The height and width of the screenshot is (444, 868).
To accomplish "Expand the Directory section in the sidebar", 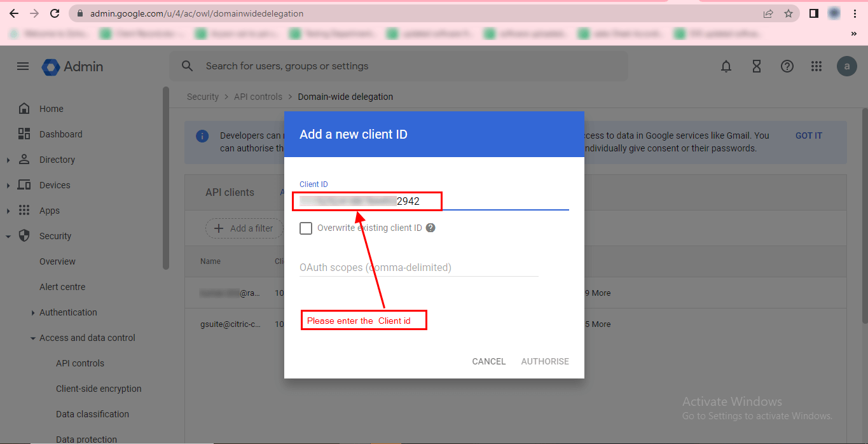I will [8, 160].
